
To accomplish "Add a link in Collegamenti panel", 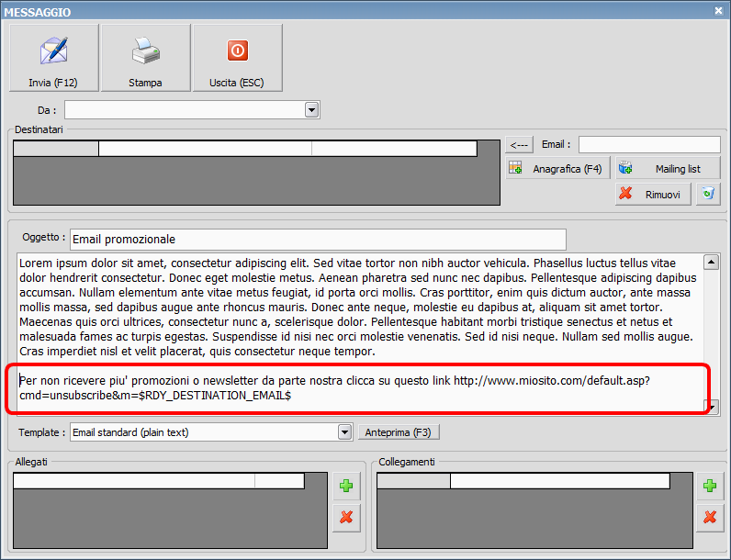I will [x=709, y=487].
